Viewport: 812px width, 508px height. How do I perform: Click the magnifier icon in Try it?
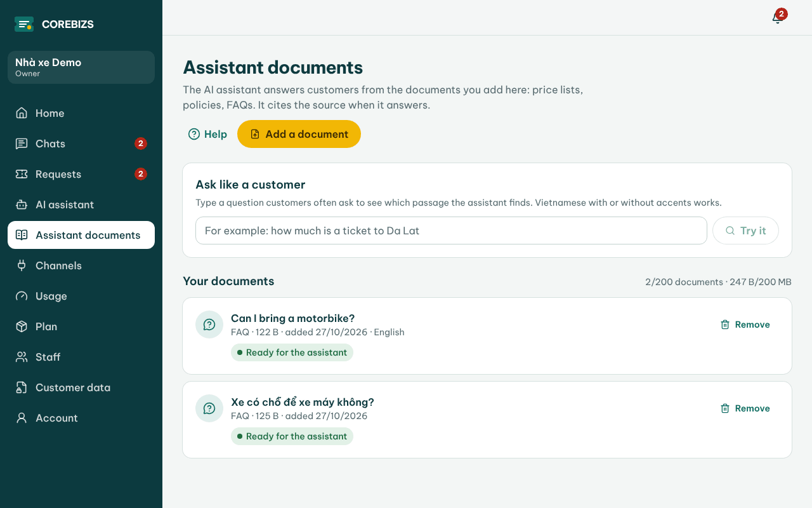730,231
